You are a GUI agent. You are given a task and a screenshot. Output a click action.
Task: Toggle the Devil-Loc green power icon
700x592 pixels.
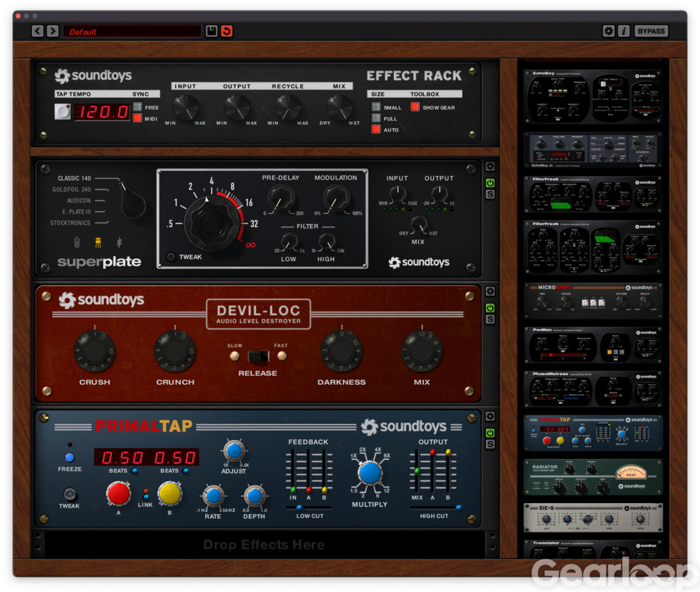[x=490, y=308]
